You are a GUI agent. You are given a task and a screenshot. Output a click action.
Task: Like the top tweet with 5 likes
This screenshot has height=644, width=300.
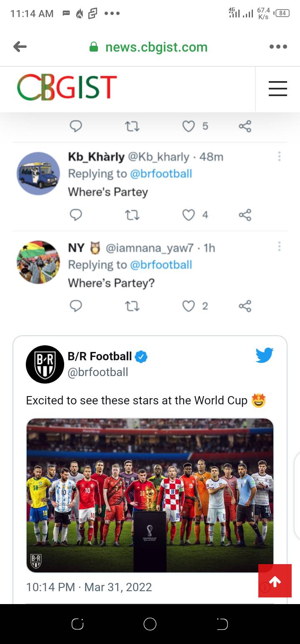click(x=189, y=126)
